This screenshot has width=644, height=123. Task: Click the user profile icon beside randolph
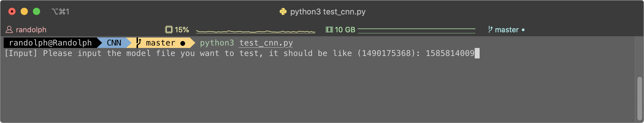pyautogui.click(x=9, y=30)
